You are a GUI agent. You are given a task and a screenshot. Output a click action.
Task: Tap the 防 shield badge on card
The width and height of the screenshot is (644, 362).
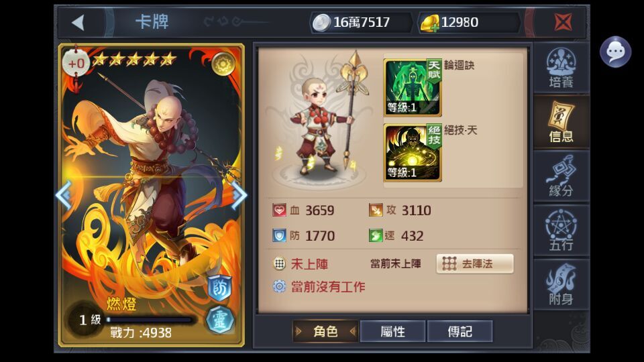tap(220, 288)
